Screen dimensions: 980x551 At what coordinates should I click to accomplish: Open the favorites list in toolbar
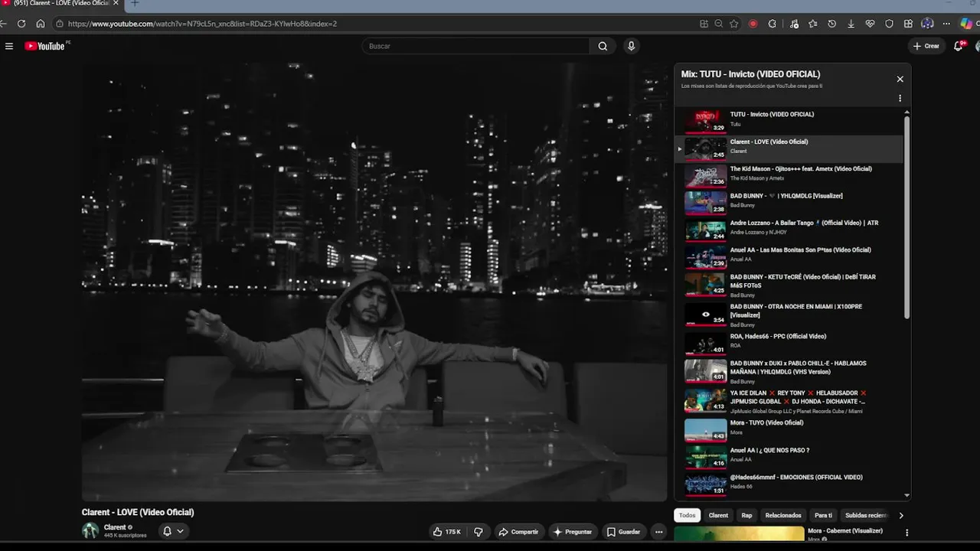[812, 24]
